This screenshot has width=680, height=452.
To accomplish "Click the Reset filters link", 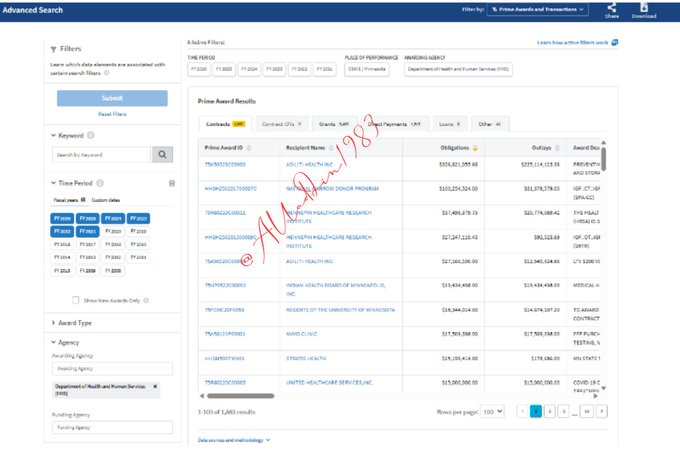I will coord(111,114).
